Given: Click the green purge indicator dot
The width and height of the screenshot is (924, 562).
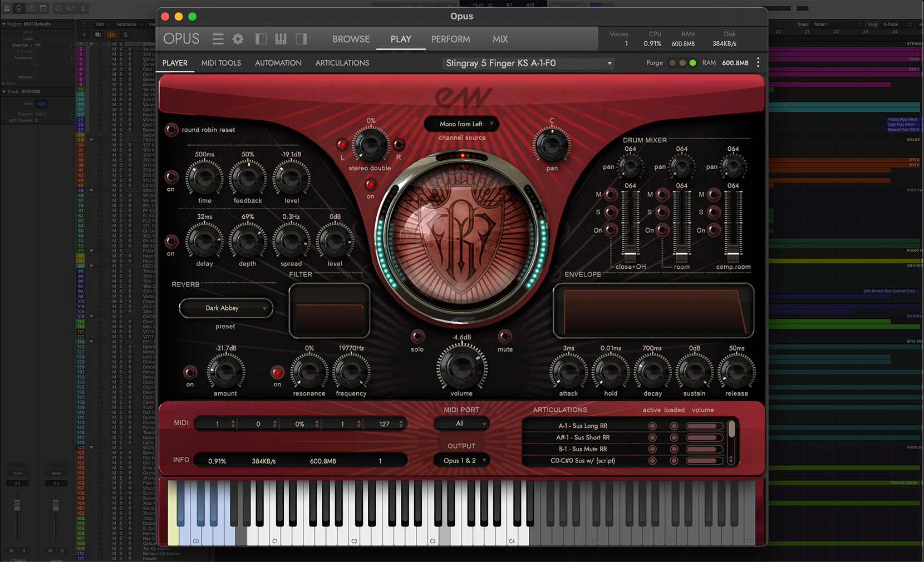Looking at the screenshot, I should tap(692, 63).
